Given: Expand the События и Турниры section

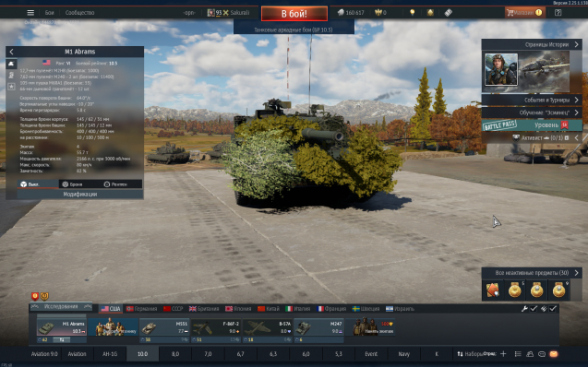Looking at the screenshot, I should (x=532, y=100).
